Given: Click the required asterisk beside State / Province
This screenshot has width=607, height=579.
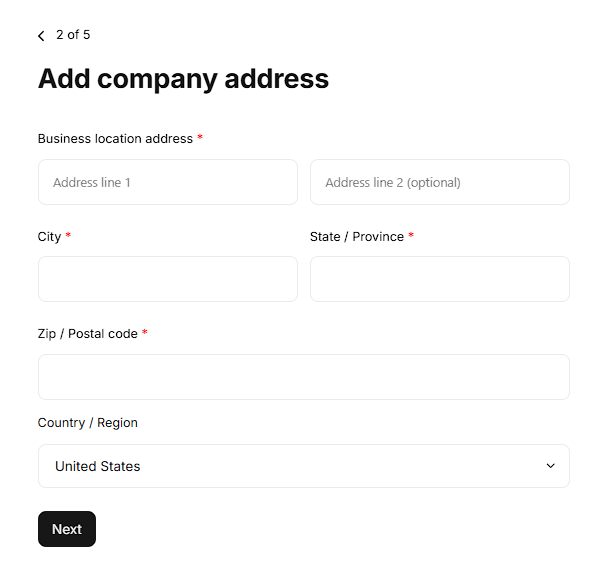Looking at the screenshot, I should [411, 237].
